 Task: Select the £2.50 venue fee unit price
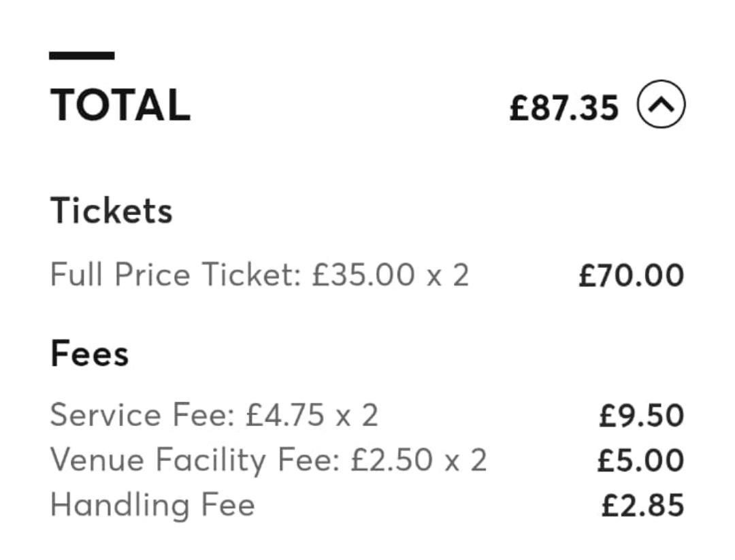[x=392, y=461]
